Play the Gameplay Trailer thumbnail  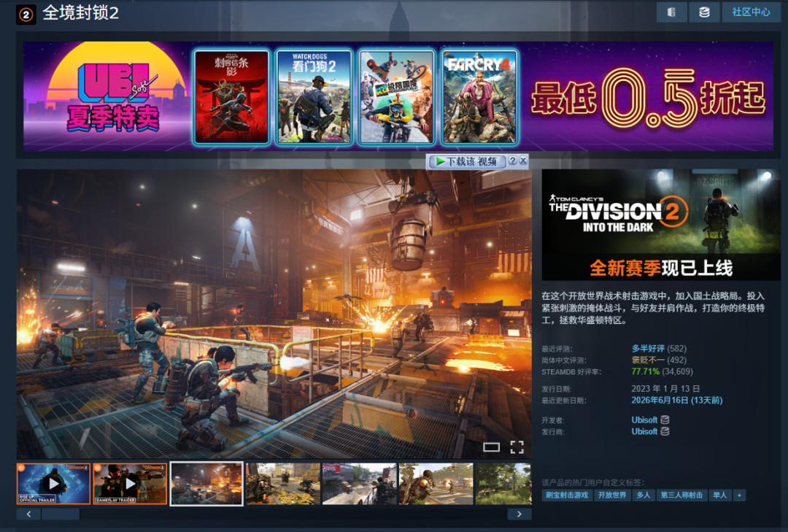[130, 484]
